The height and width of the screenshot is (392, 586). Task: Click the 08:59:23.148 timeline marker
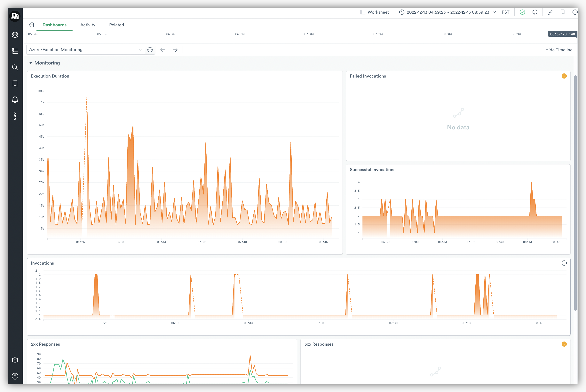coord(562,34)
